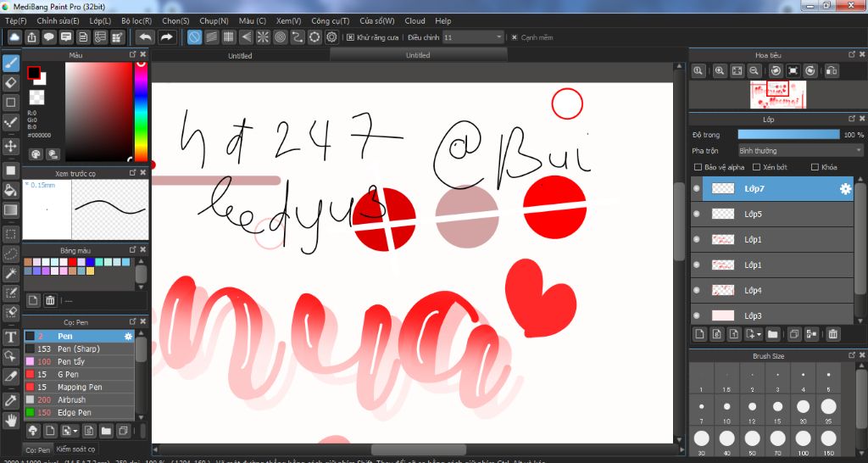This screenshot has width=868, height=463.
Task: Select the Magic Wand tool
Action: click(10, 273)
